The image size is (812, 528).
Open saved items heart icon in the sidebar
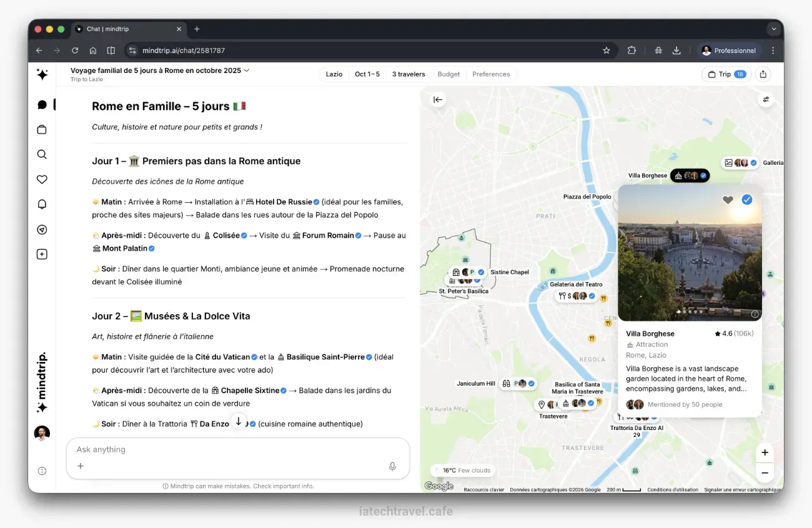point(42,180)
